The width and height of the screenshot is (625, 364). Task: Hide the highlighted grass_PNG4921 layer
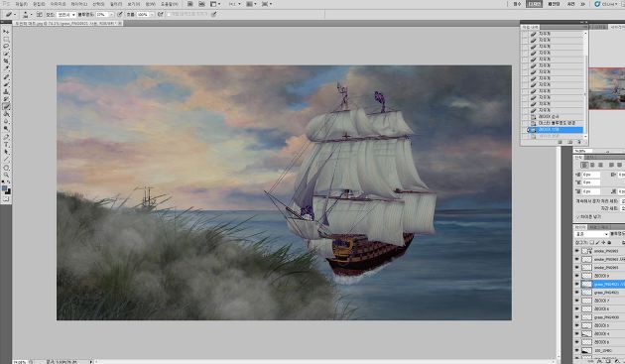(x=576, y=284)
